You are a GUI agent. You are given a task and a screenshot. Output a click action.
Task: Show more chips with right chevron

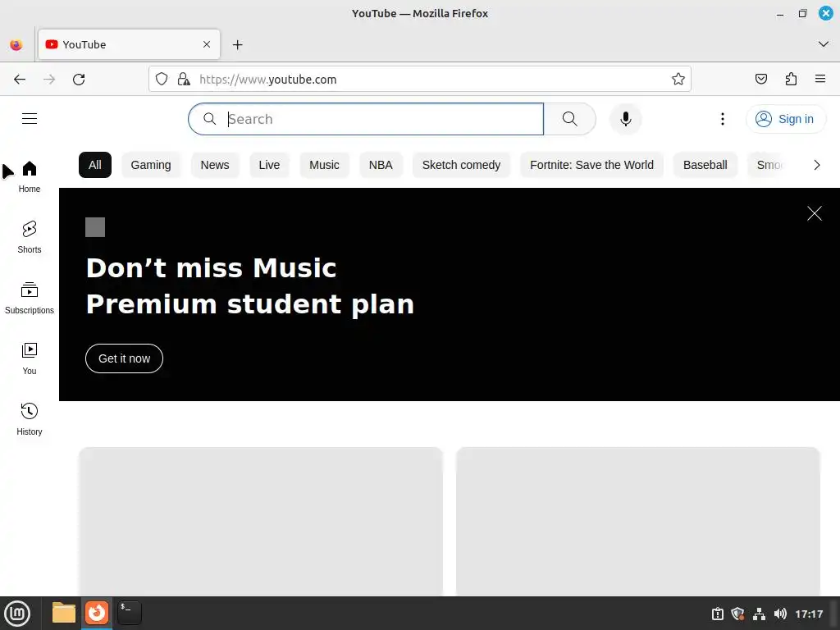tap(816, 165)
